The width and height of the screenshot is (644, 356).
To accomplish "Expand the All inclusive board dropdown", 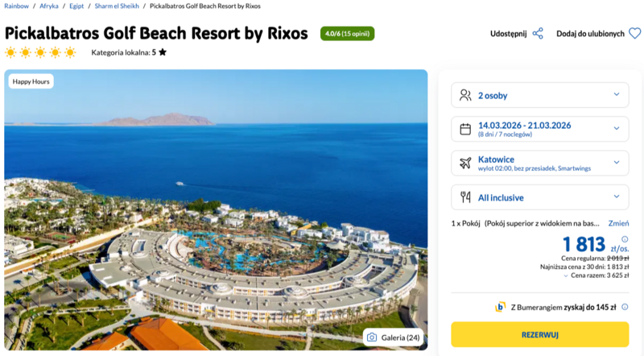I will [x=539, y=197].
